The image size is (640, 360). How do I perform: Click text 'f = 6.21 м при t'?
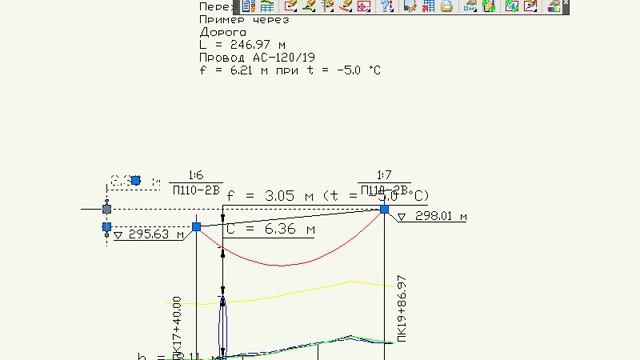(x=257, y=70)
